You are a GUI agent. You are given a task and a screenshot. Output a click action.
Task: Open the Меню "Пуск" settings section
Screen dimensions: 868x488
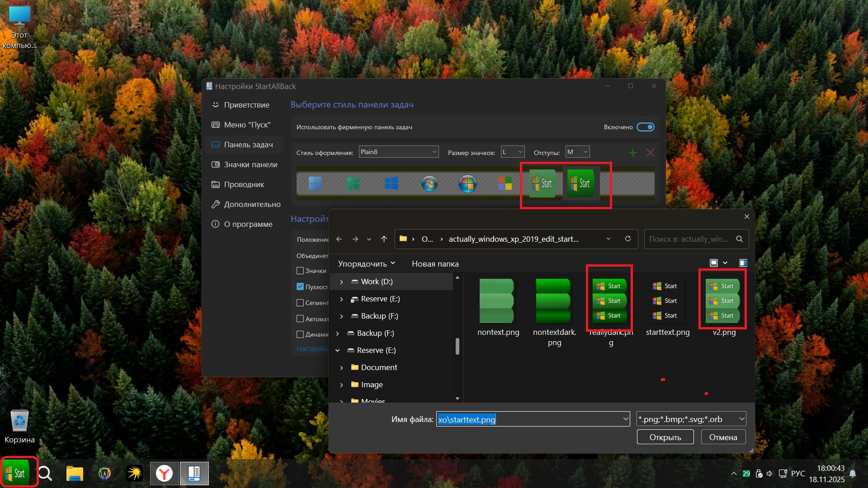coord(247,125)
